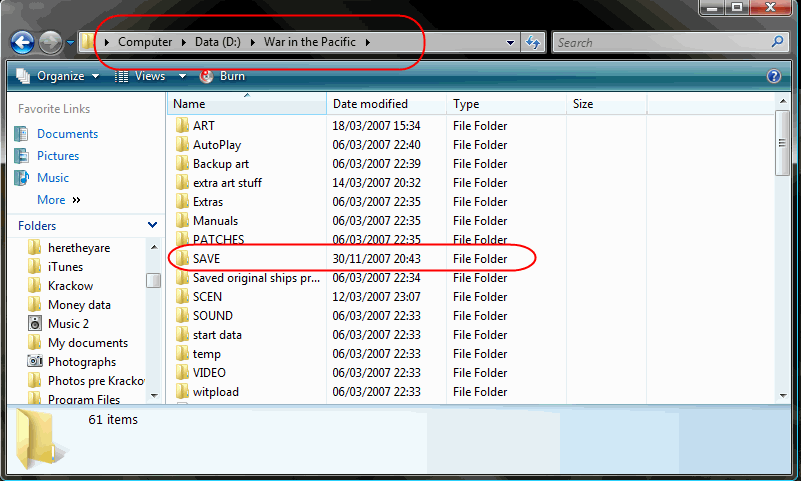Expand arrow between Computer and Data (D:)
This screenshot has height=481, width=801.
point(184,42)
